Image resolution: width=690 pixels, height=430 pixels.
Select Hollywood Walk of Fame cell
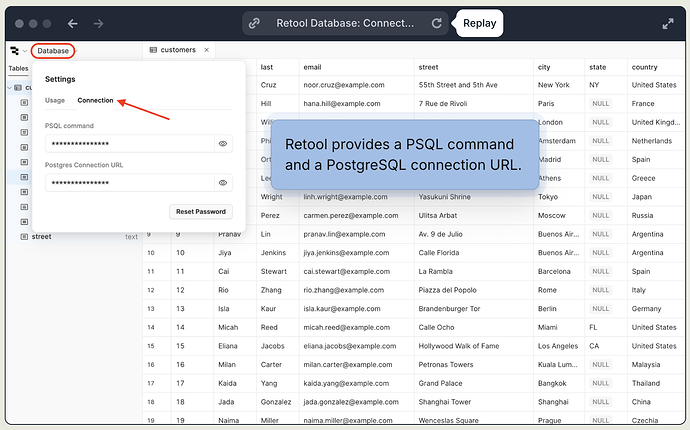tap(473, 346)
